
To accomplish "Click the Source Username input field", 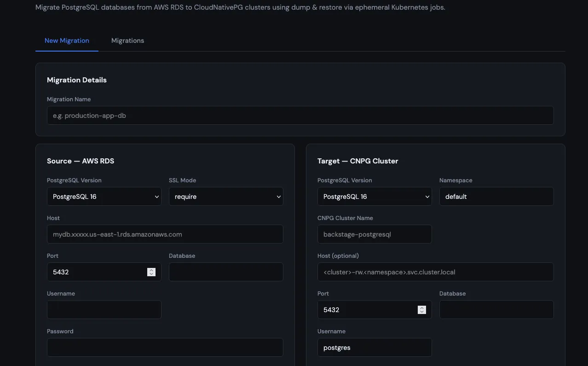I will click(x=104, y=310).
